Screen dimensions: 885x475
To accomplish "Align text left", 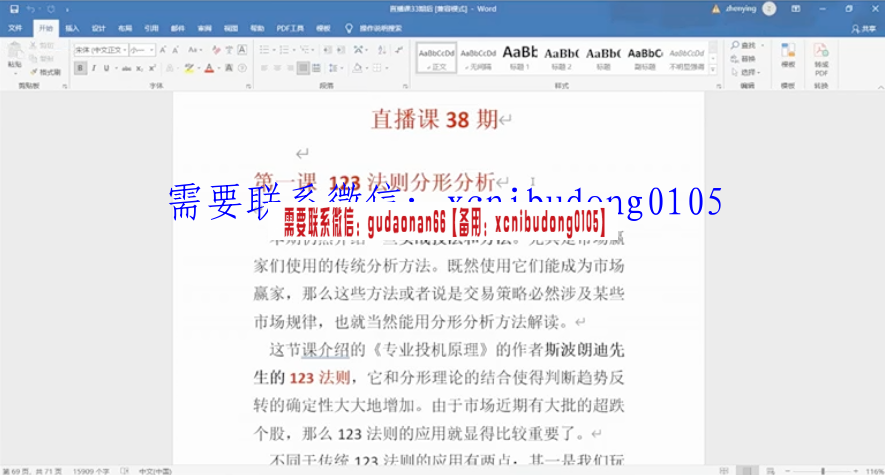I will [x=264, y=68].
